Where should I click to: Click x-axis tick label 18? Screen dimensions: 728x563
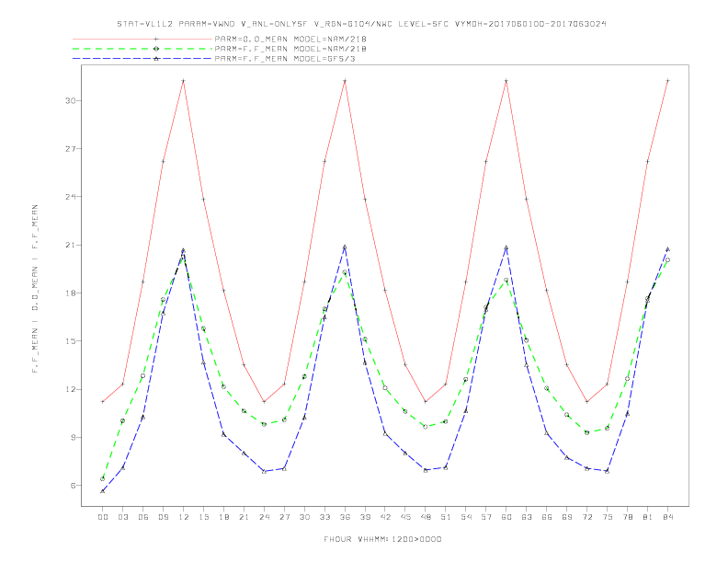point(223,517)
